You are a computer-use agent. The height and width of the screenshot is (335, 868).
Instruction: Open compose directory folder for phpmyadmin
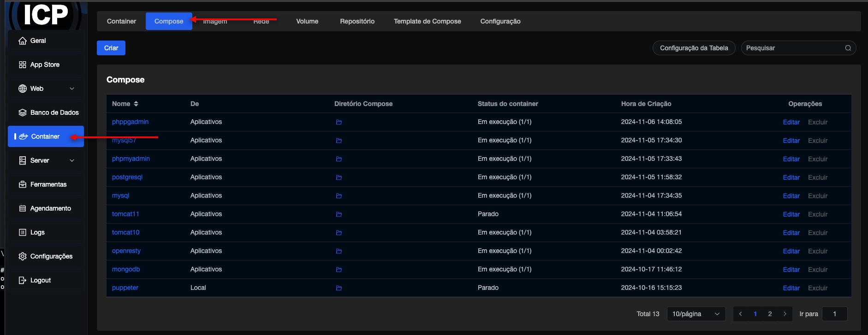pos(339,159)
